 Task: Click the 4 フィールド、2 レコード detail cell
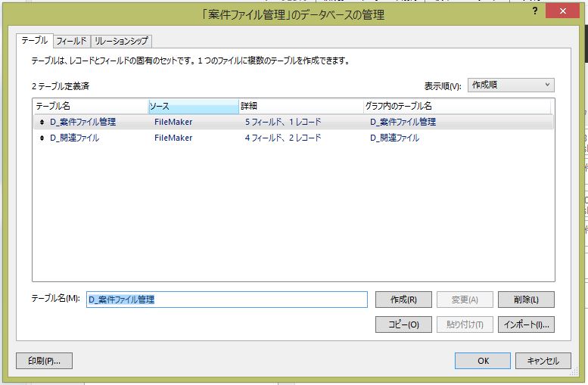pos(283,138)
